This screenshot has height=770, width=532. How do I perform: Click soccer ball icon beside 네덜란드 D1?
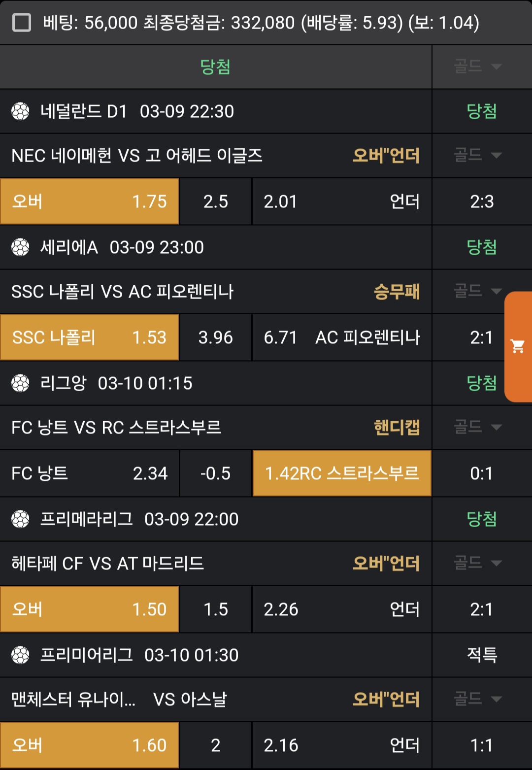[x=21, y=111]
